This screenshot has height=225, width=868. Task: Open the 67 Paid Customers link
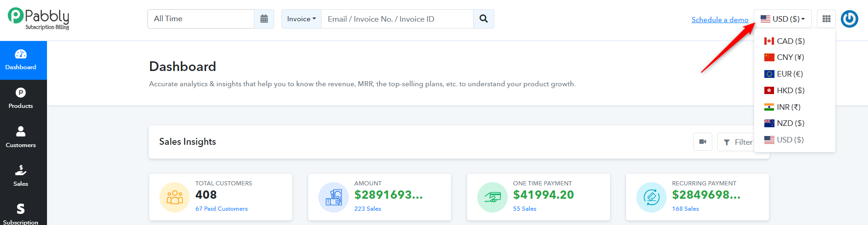[x=222, y=209]
